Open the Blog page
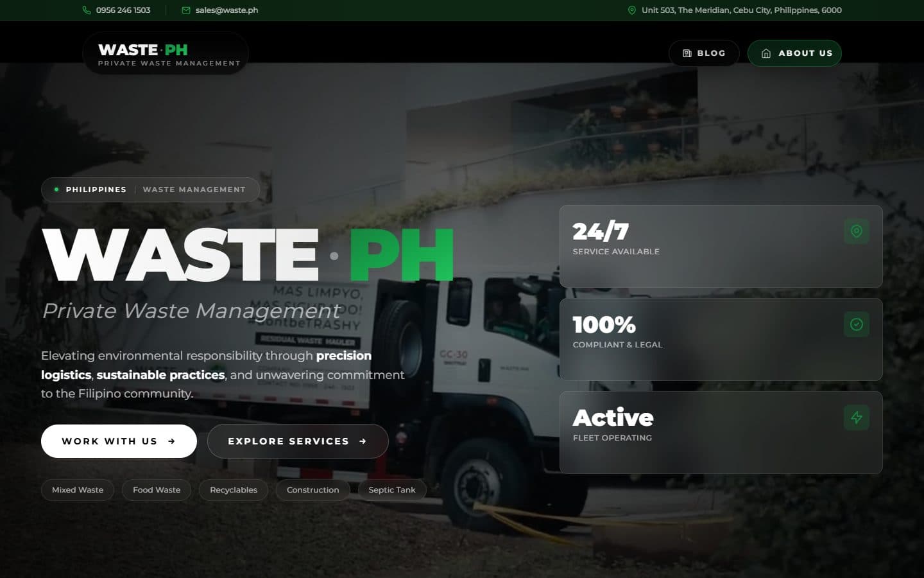Image resolution: width=924 pixels, height=578 pixels. point(704,53)
